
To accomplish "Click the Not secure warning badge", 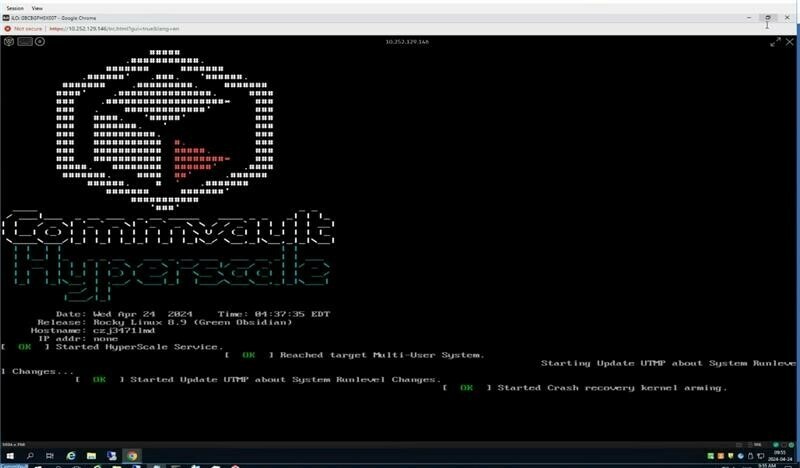I will click(x=23, y=29).
